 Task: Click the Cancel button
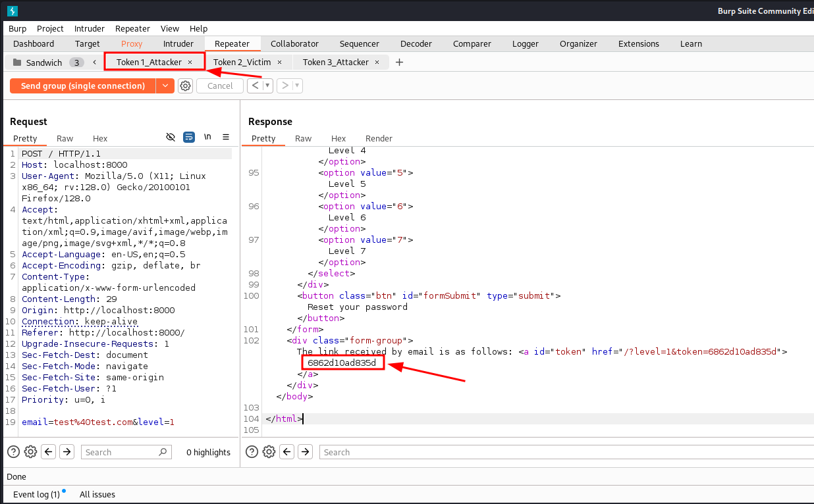[x=220, y=86]
